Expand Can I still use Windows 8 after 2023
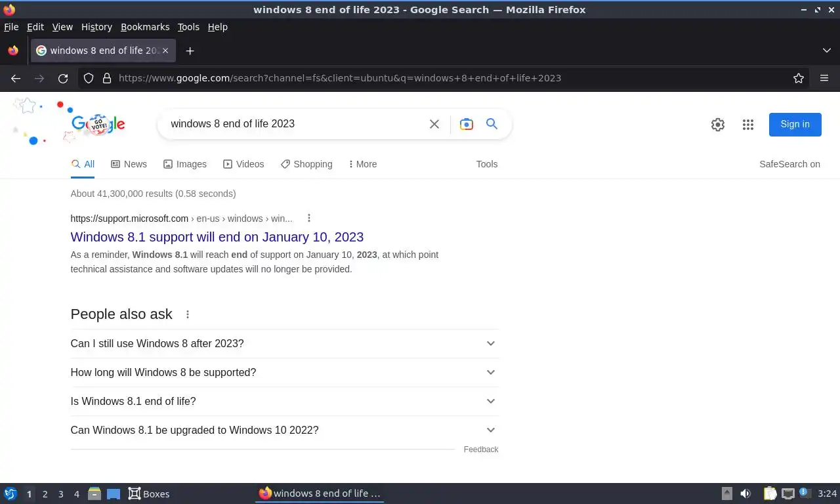The width and height of the screenshot is (840, 504). (284, 343)
